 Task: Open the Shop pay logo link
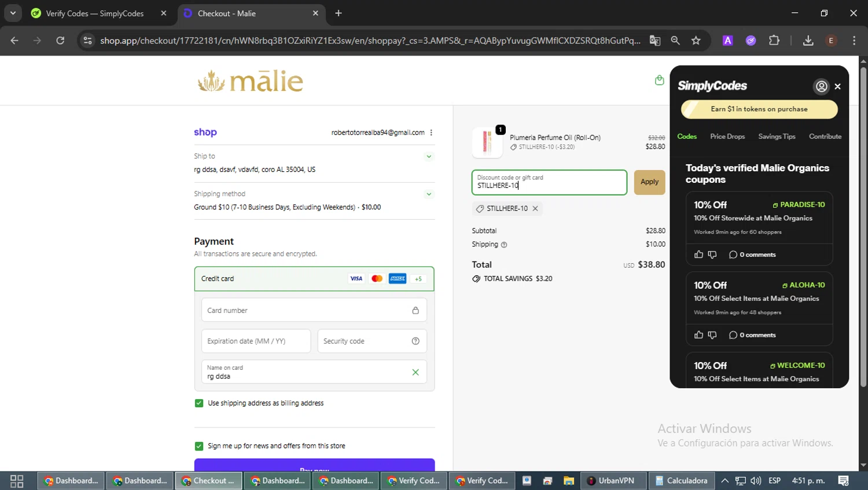tap(205, 132)
